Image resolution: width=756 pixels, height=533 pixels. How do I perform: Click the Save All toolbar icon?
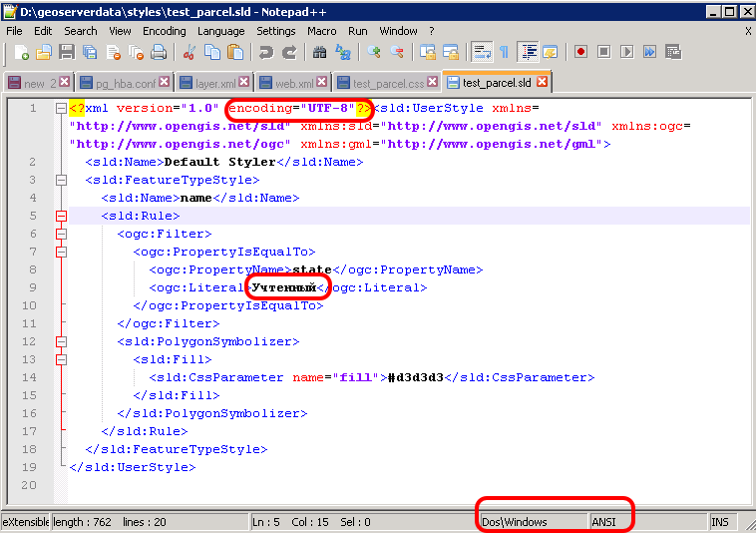coord(90,52)
